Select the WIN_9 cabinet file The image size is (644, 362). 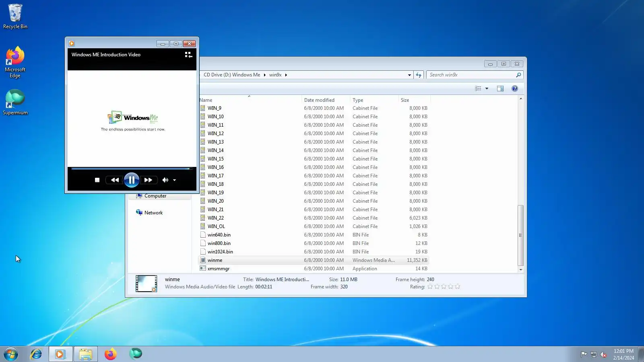(x=314, y=108)
